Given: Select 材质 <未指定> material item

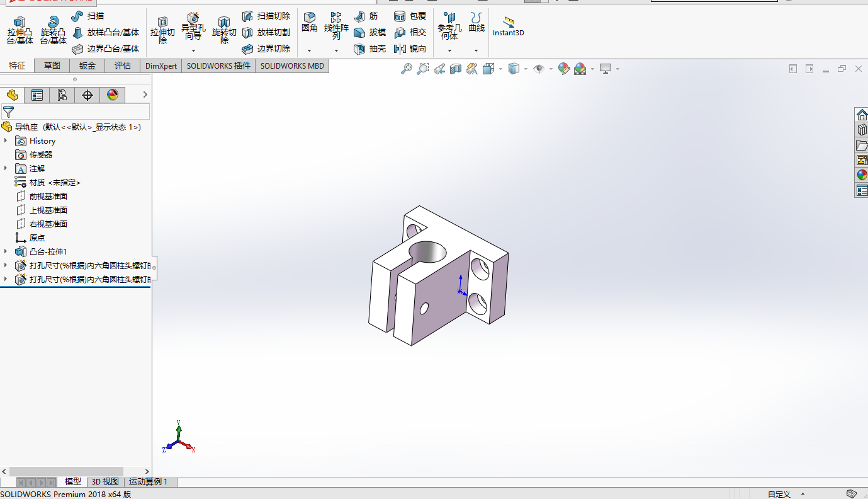Looking at the screenshot, I should click(x=48, y=182).
